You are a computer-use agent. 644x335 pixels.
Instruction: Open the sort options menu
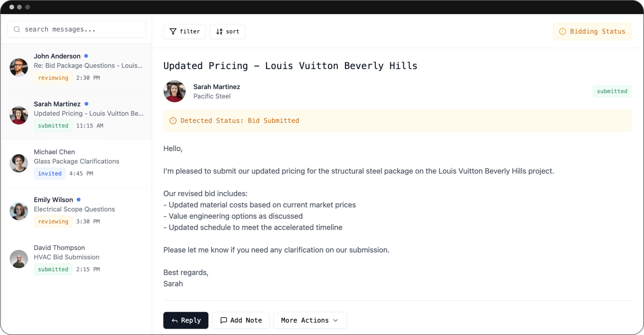[227, 31]
